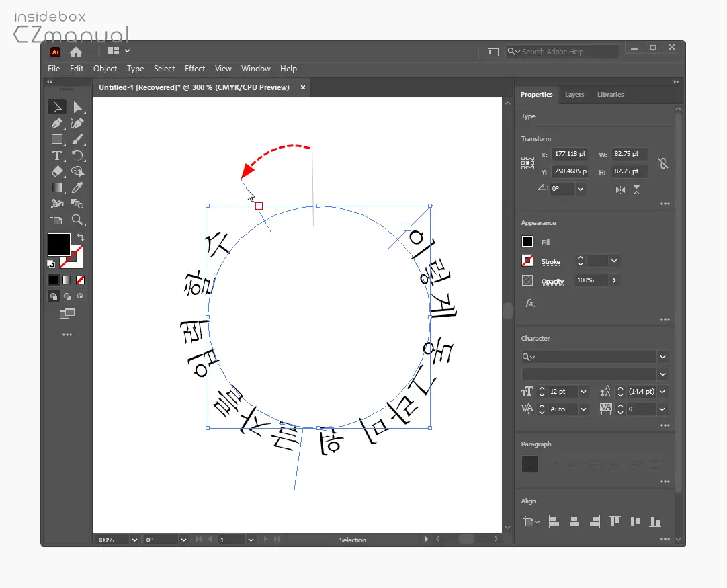Close the Untitled-1 document tab
Image resolution: width=727 pixels, height=588 pixels.
(303, 87)
